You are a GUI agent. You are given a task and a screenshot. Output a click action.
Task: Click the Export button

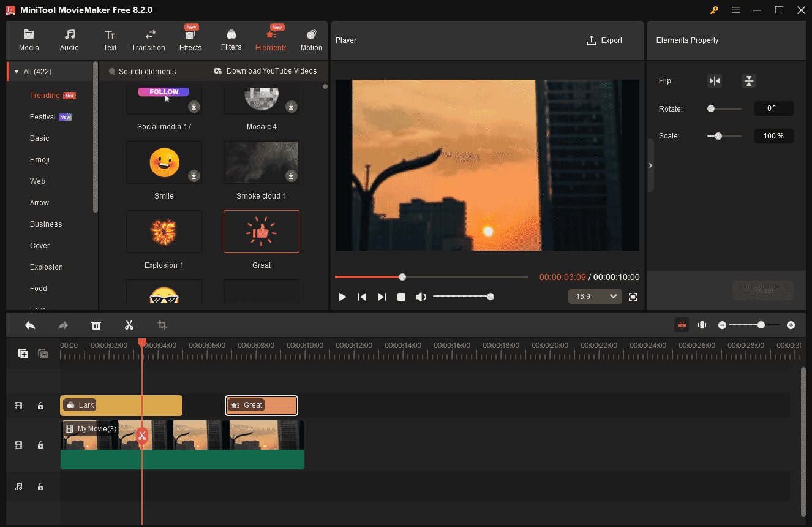point(604,40)
